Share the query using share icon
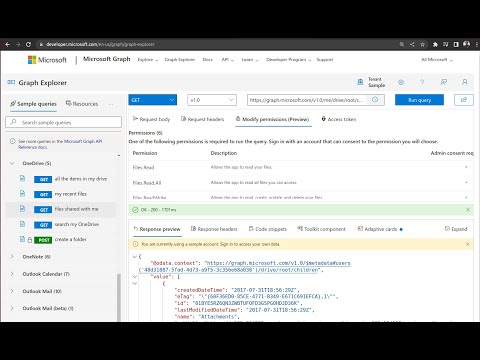The width and height of the screenshot is (480, 360). point(464,100)
